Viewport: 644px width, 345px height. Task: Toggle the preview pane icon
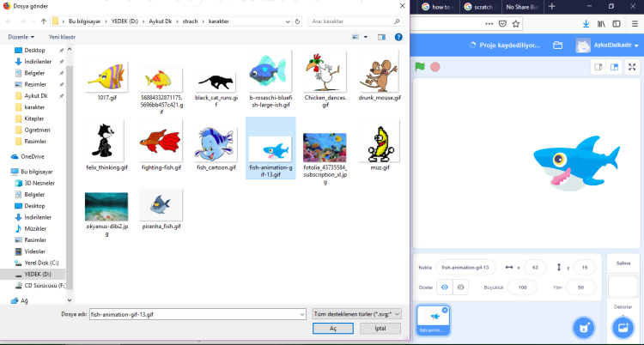pyautogui.click(x=381, y=37)
